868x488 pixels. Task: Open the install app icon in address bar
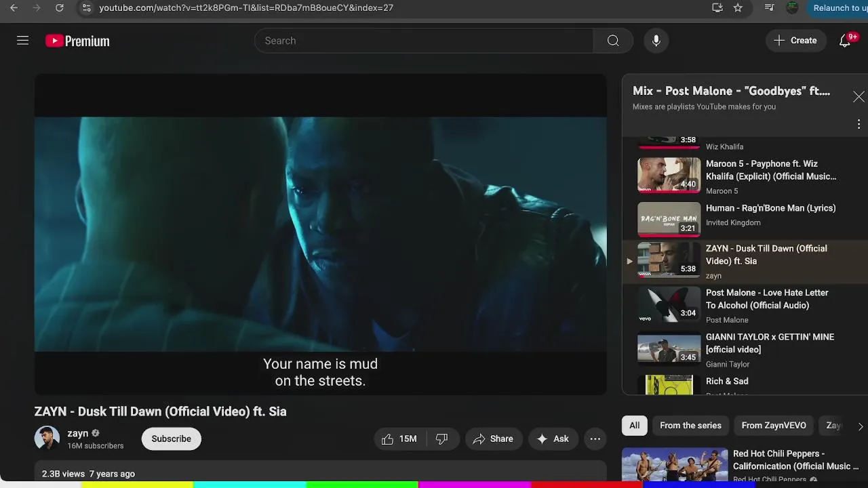[x=717, y=8]
